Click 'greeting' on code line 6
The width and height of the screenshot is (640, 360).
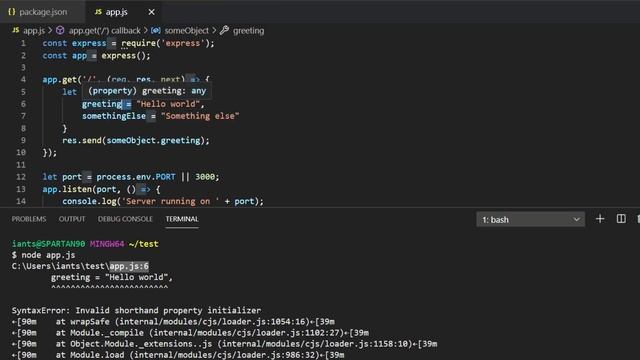pos(102,104)
